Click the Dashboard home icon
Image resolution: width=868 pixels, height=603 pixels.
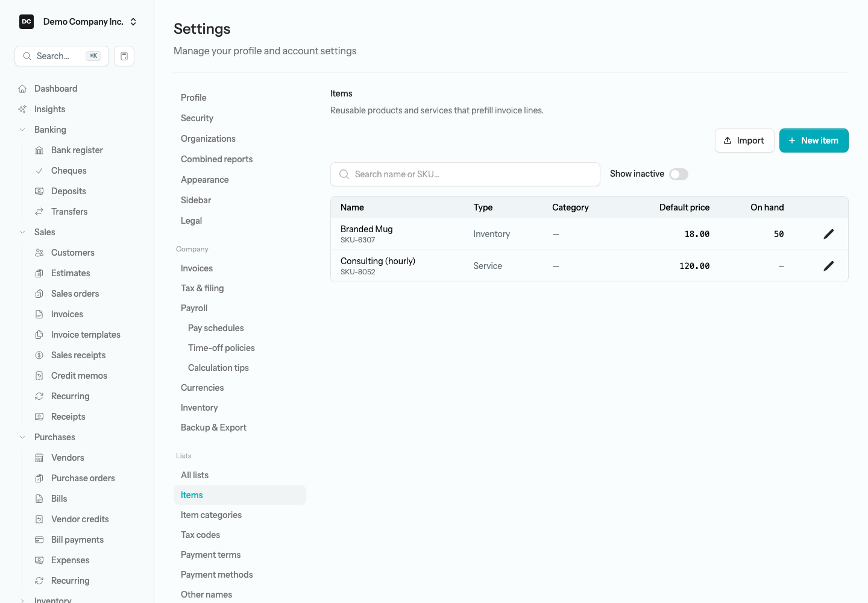click(22, 89)
